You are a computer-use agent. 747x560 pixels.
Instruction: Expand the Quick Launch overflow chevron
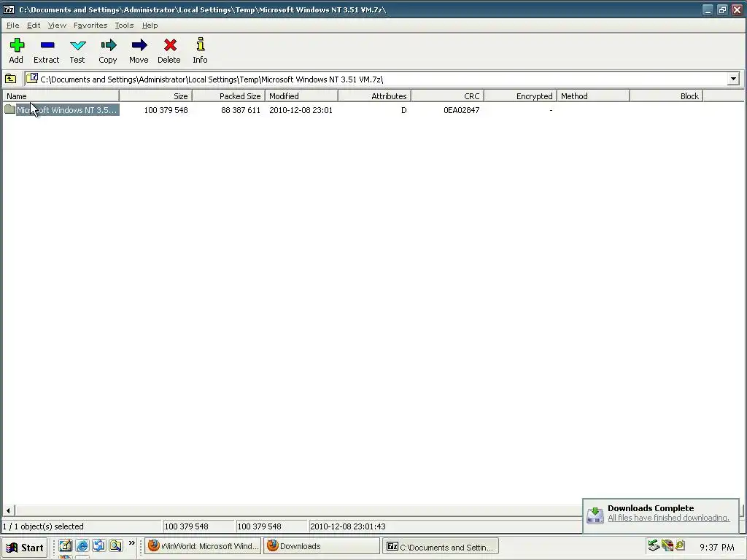132,542
